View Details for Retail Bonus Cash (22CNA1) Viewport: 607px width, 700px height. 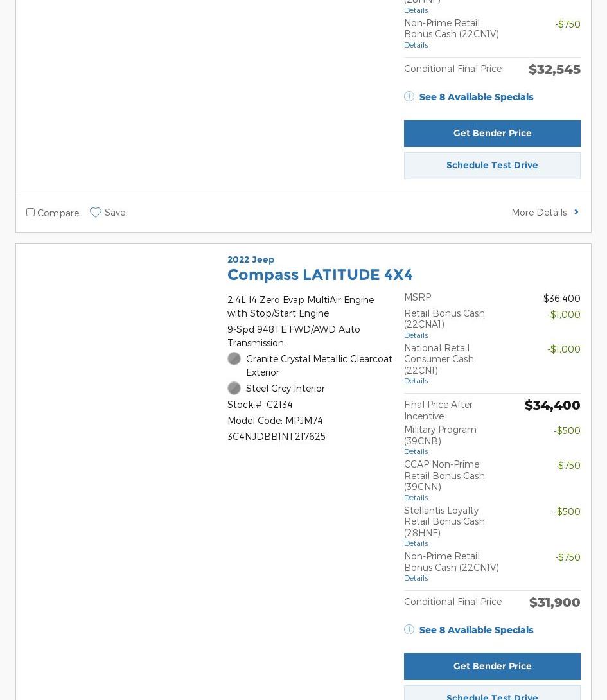point(416,335)
